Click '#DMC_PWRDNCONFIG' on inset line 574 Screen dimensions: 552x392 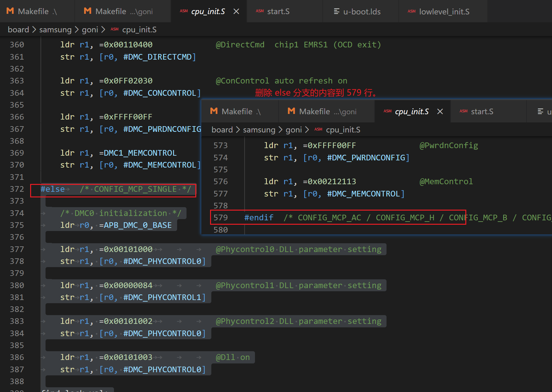[366, 158]
